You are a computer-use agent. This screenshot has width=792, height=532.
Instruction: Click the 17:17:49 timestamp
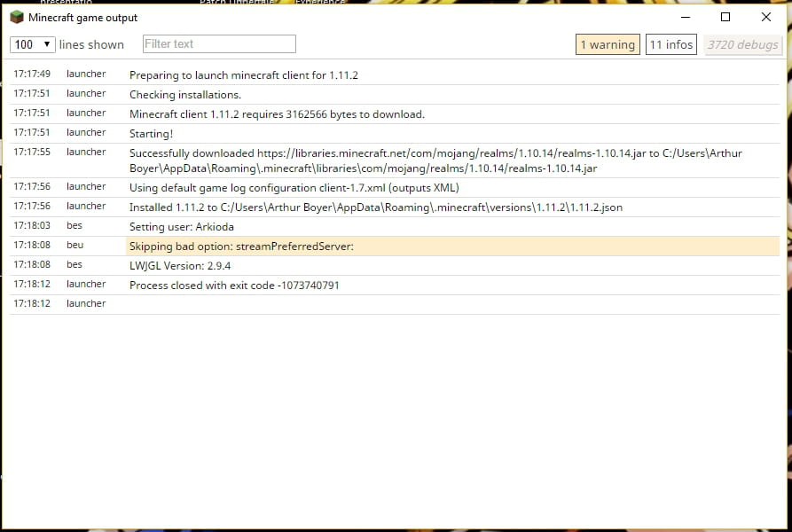pyautogui.click(x=32, y=74)
